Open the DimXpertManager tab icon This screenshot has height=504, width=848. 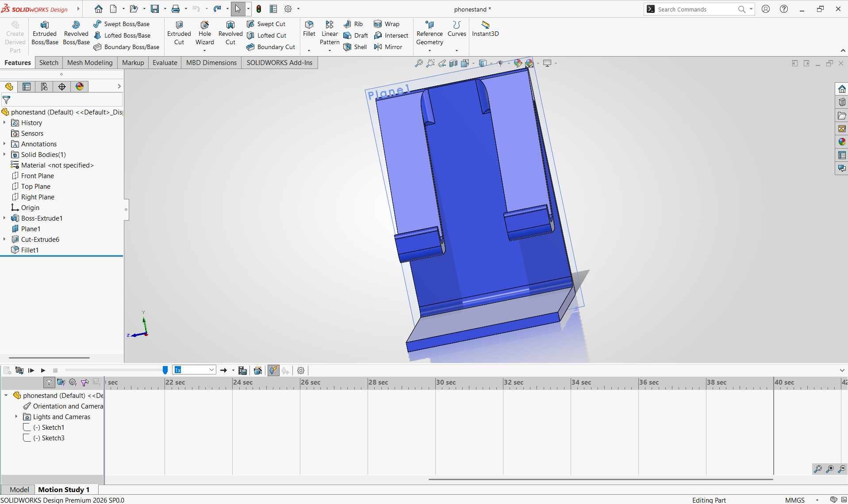click(62, 87)
